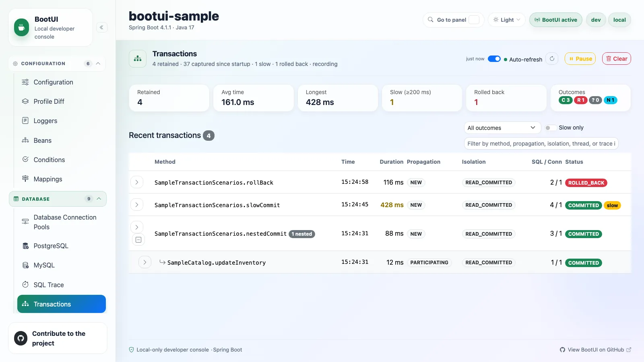Clear the captured transactions
Screen dimensions: 644x362
617,59
